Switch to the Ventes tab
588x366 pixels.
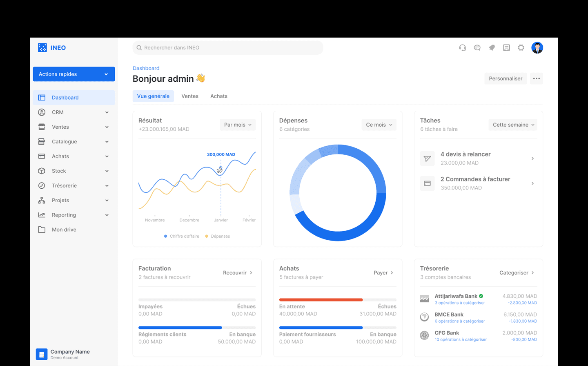click(190, 96)
